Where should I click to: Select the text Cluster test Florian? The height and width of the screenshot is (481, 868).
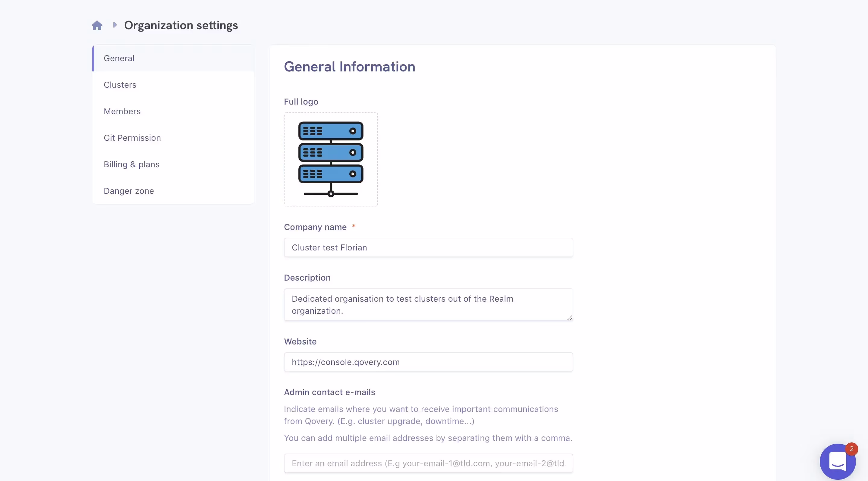pyautogui.click(x=329, y=247)
